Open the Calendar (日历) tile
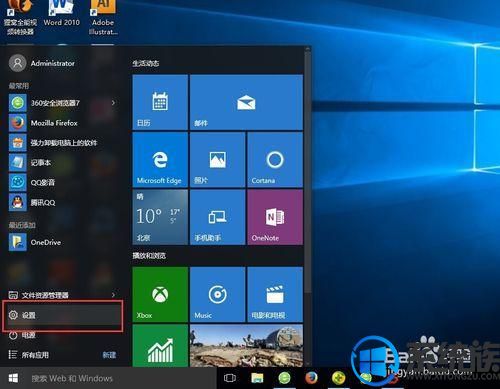 tap(160, 102)
